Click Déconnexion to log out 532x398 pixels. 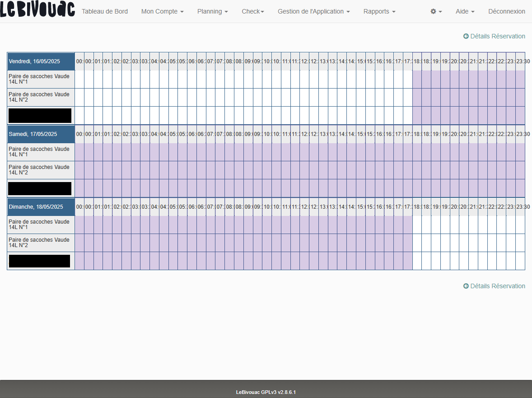506,11
